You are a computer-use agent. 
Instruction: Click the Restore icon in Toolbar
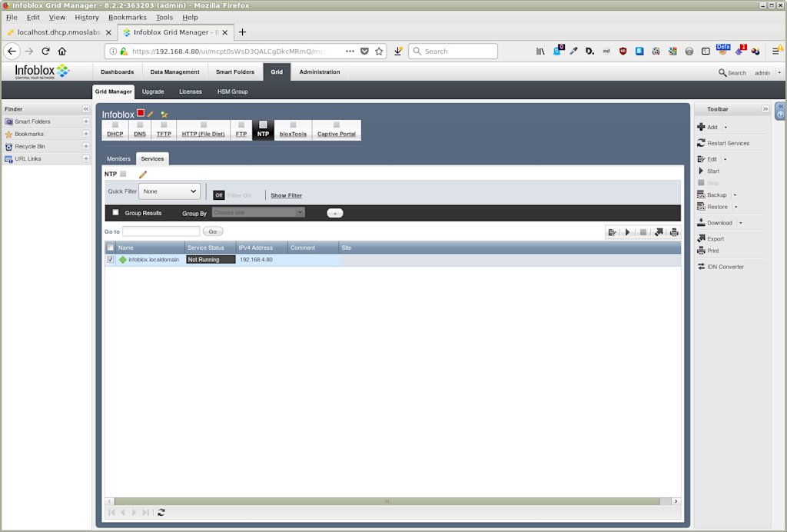pos(701,207)
